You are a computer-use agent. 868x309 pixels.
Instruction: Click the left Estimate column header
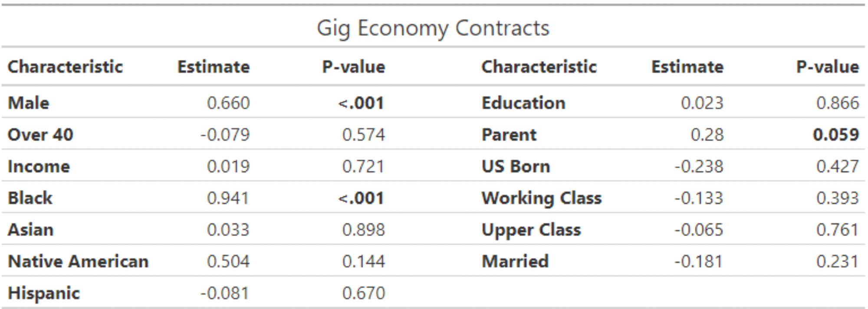tap(213, 67)
